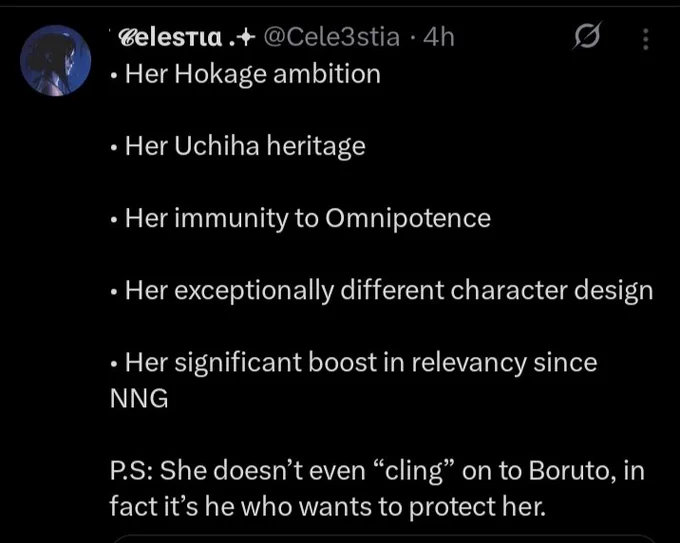Open Celestia's round profile avatar

(56, 60)
